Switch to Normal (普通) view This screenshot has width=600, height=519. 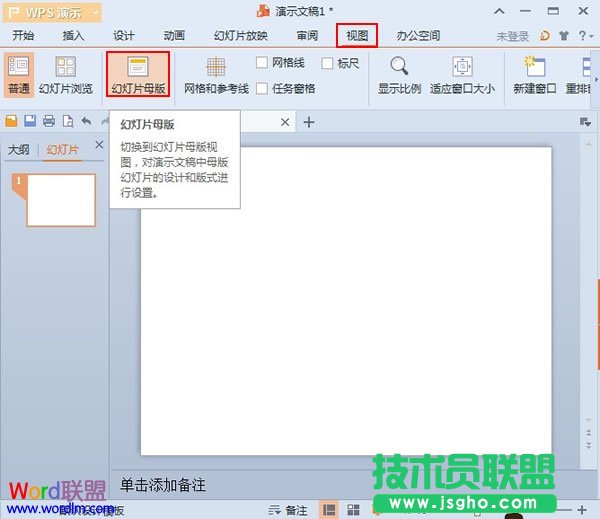19,75
